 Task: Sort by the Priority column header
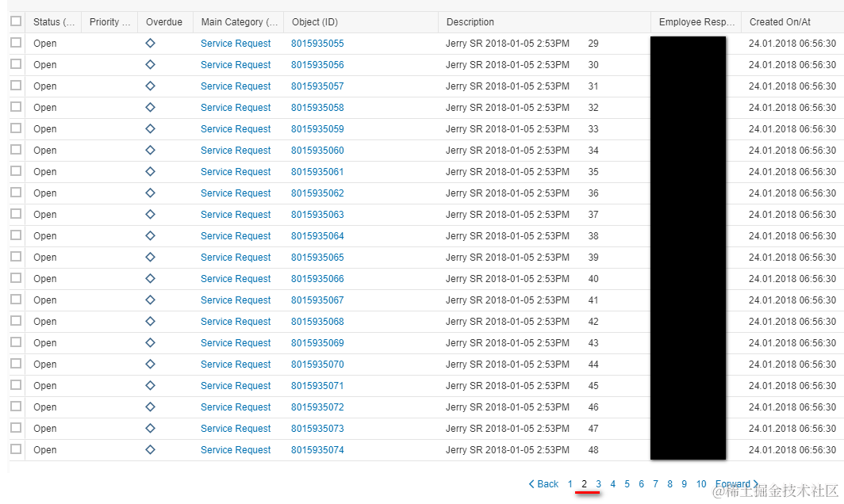(x=109, y=22)
